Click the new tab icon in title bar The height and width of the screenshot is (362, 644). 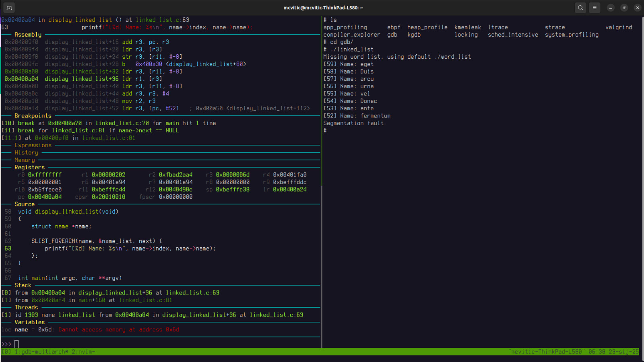(9, 8)
